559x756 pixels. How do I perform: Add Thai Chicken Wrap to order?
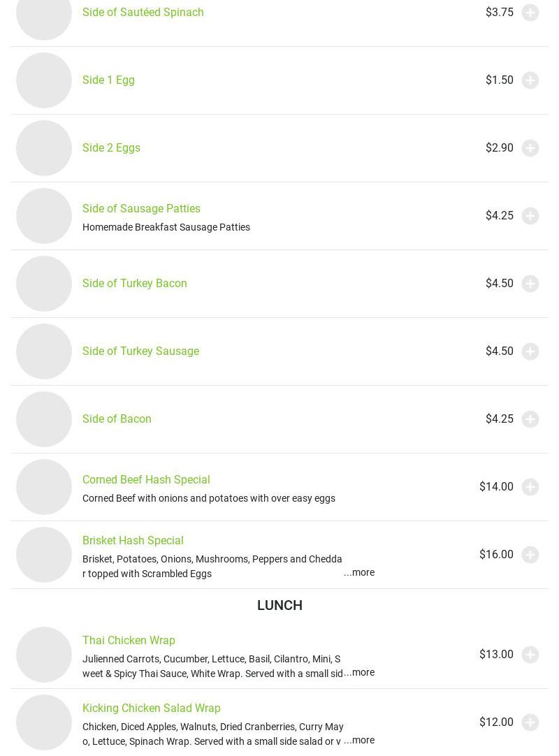530,655
